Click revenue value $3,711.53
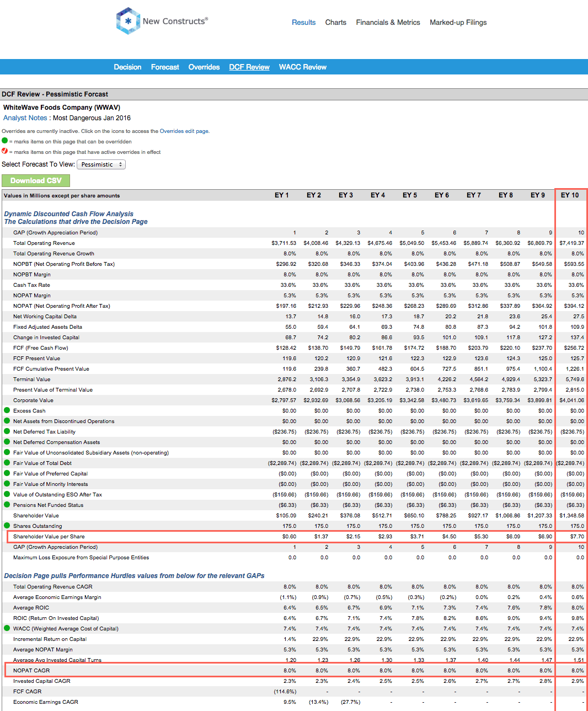This screenshot has width=588, height=711. click(x=284, y=243)
